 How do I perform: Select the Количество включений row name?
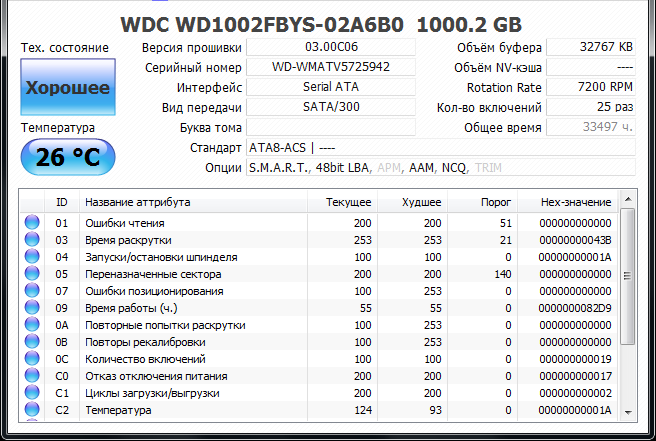145,359
